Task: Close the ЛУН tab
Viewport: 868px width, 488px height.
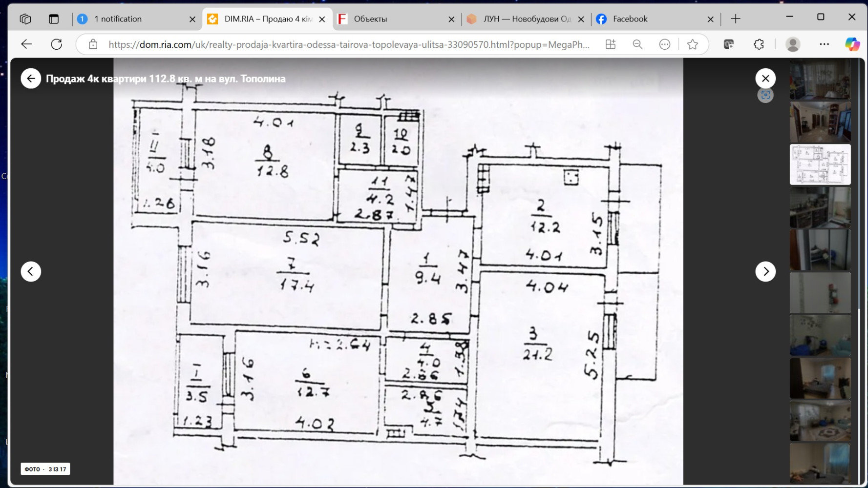Action: click(x=581, y=19)
